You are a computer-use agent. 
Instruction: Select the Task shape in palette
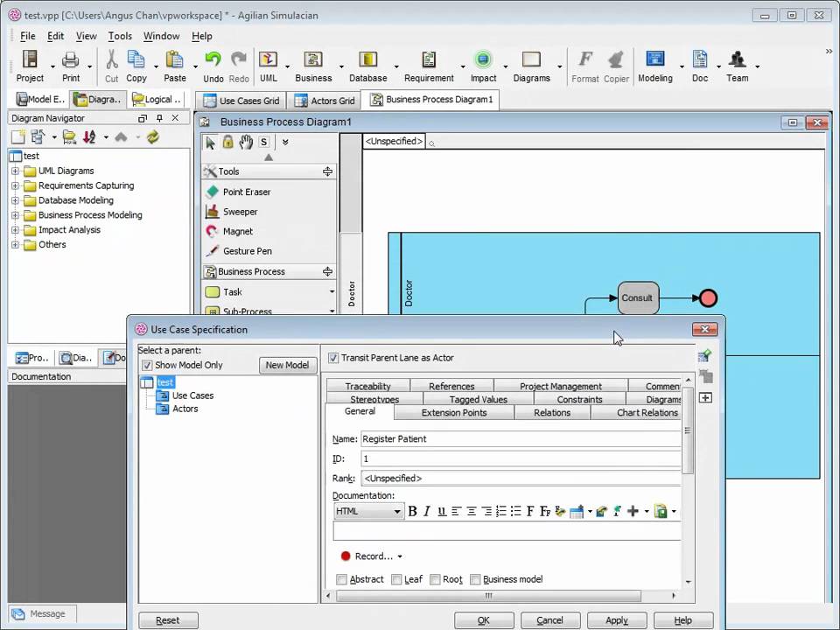pos(233,292)
